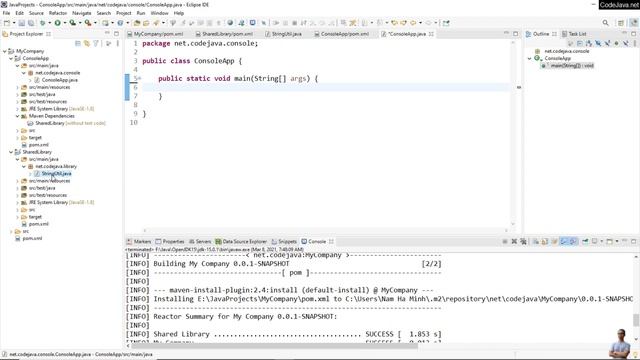Screen dimensions: 640x360
Task: Open the Refactor menu
Action: 58,13
